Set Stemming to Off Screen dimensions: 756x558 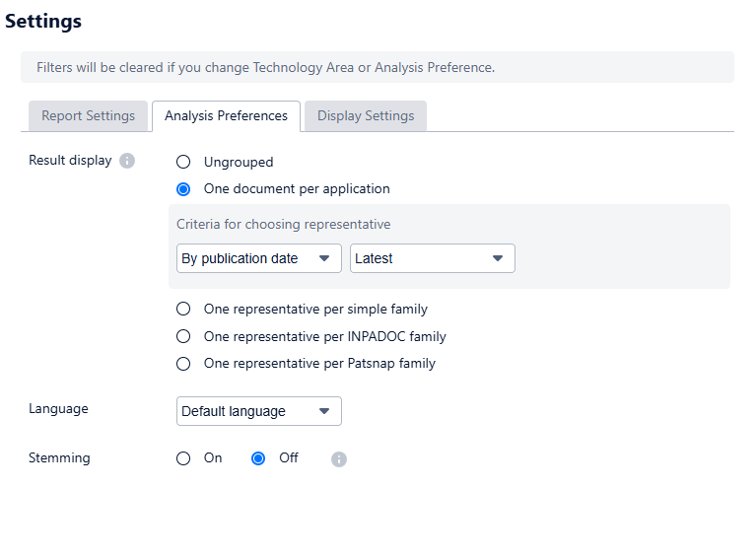click(x=258, y=457)
